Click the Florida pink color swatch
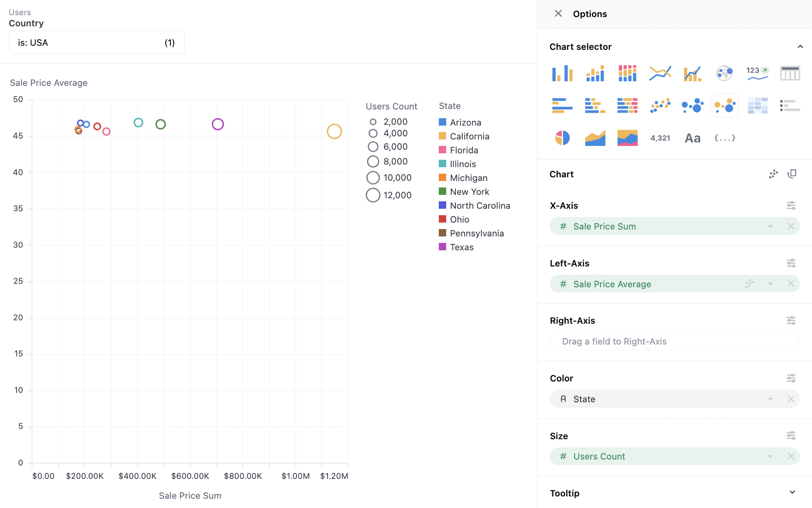The image size is (812, 508). click(442, 150)
